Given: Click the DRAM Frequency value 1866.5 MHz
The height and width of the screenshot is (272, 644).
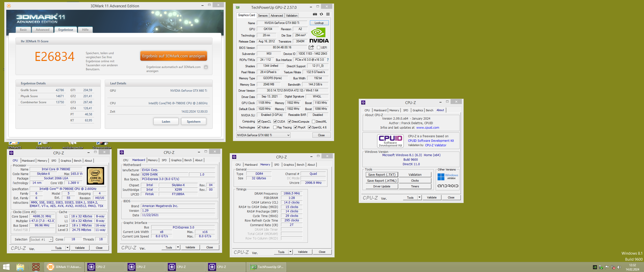Looking at the screenshot, I should pyautogui.click(x=292, y=193).
